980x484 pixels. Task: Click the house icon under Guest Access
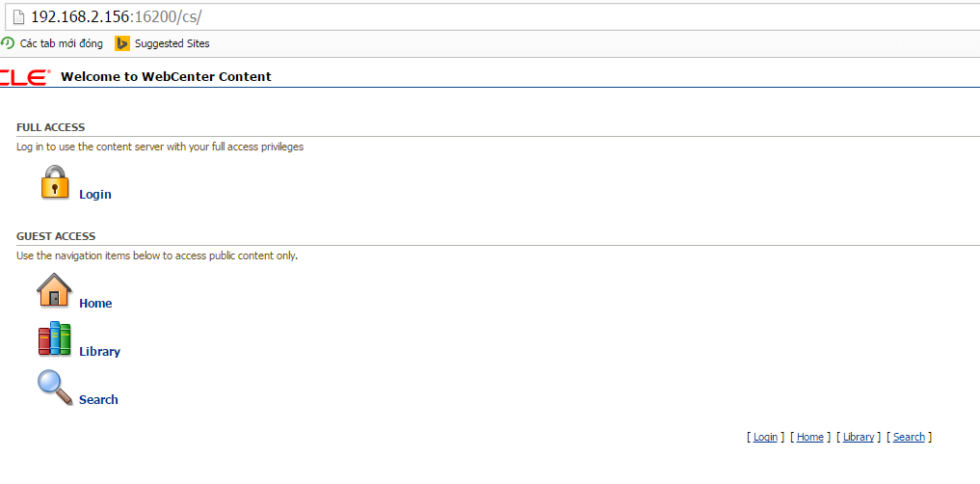tap(55, 290)
